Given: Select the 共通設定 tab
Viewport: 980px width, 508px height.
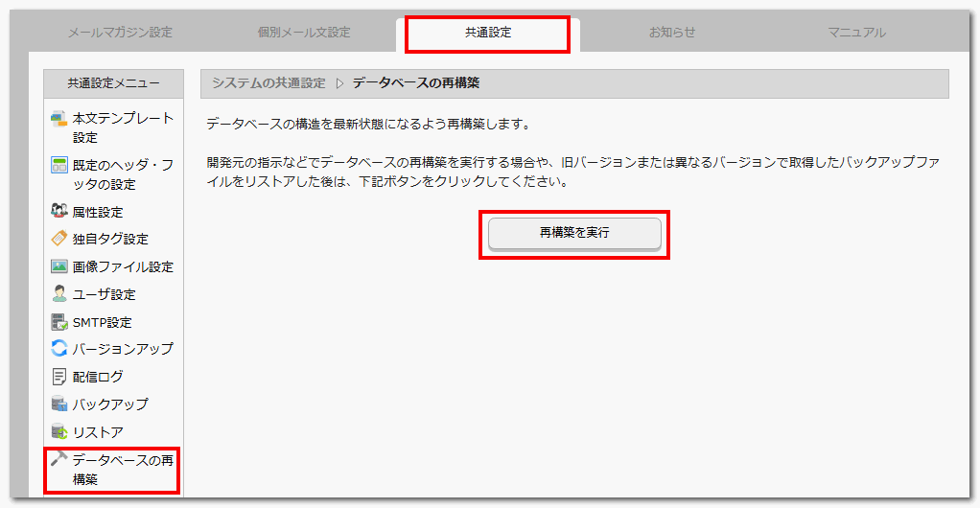Looking at the screenshot, I should pyautogui.click(x=488, y=33).
